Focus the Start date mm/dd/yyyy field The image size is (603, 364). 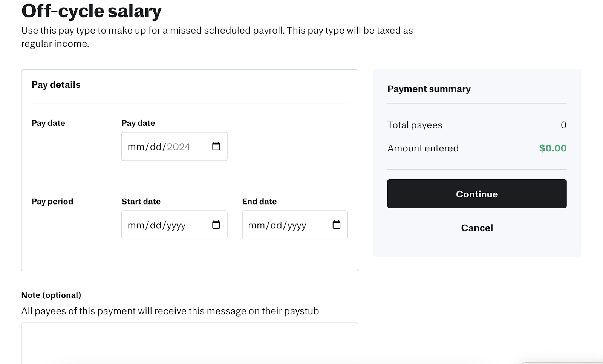click(x=174, y=225)
